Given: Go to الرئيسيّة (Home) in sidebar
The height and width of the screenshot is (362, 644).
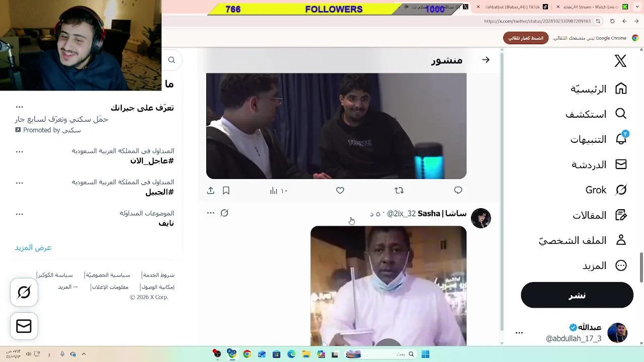Looking at the screenshot, I should tap(599, 89).
